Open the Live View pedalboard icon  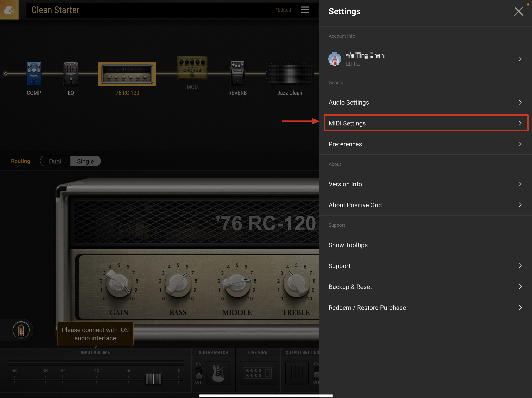click(258, 373)
